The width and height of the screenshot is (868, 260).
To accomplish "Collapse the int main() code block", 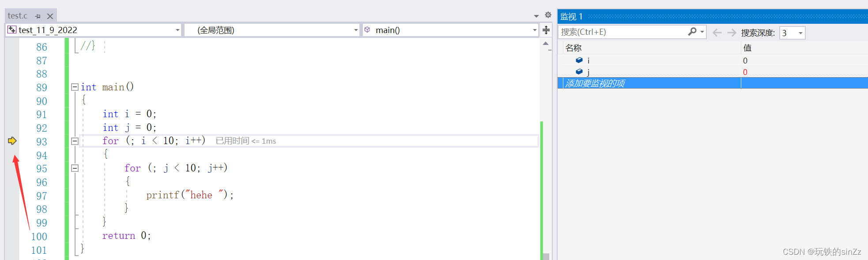I will [75, 87].
